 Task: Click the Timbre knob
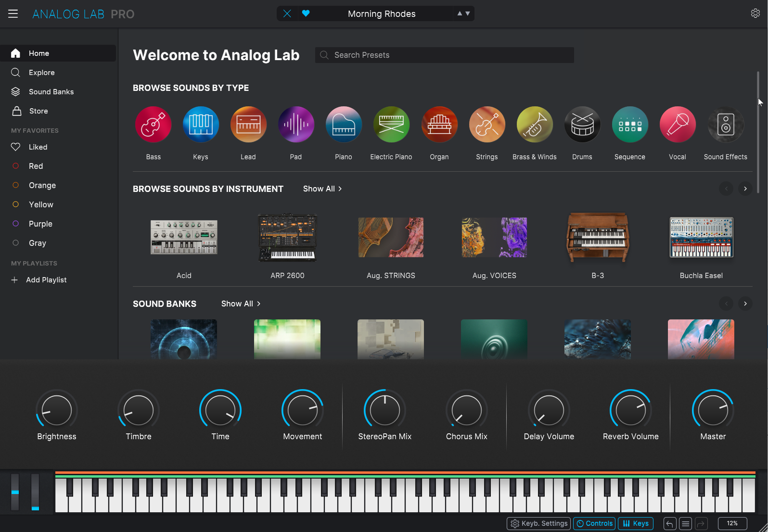coord(139,410)
